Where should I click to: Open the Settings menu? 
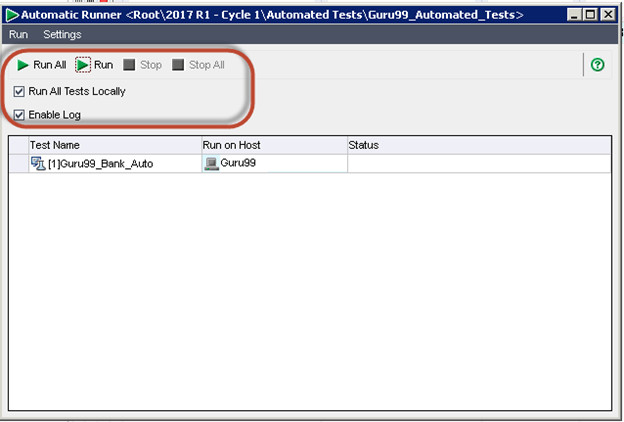[x=62, y=34]
